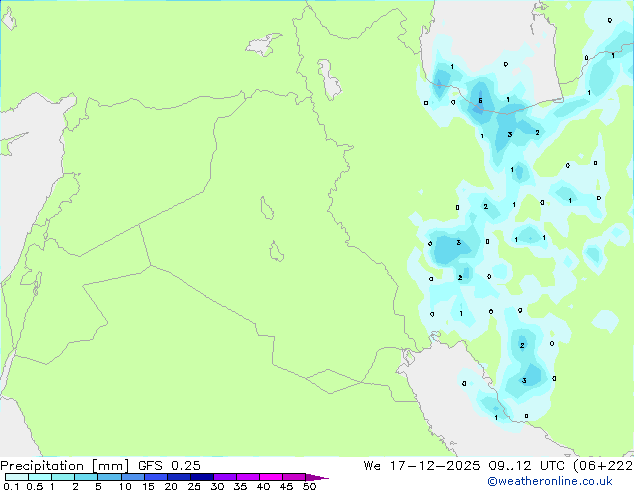Click the '10' legend scale label
The width and height of the screenshot is (634, 490).
tap(125, 486)
